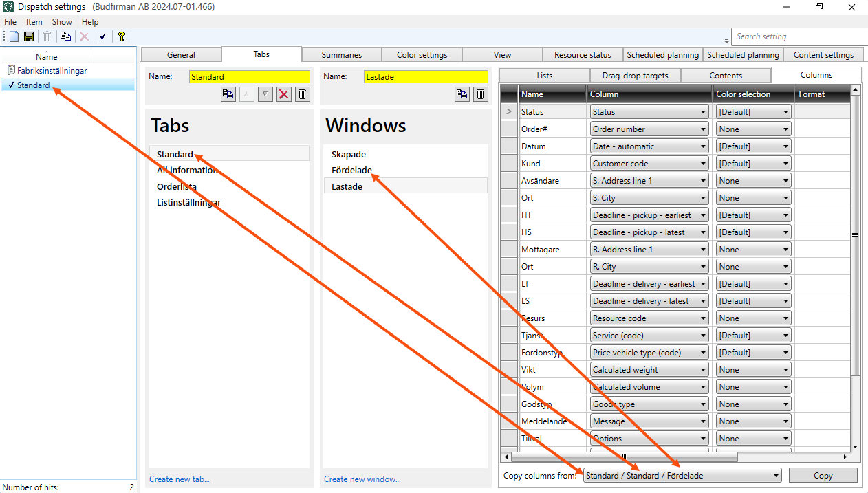Open help via the question mark icon
Screen dimensions: 868x493
[122, 36]
